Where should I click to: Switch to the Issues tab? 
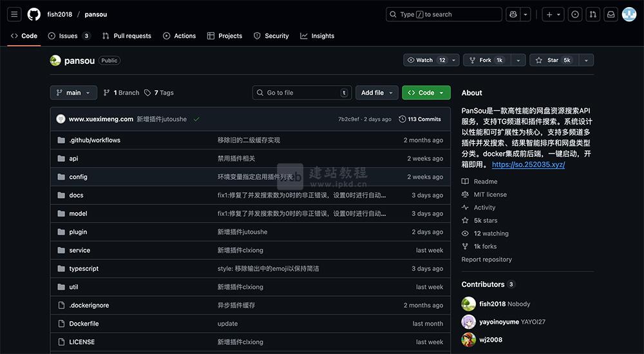tap(69, 35)
